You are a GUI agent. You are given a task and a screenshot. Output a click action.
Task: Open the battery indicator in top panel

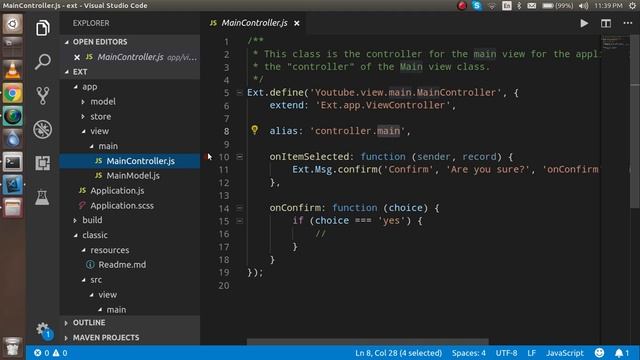click(558, 6)
